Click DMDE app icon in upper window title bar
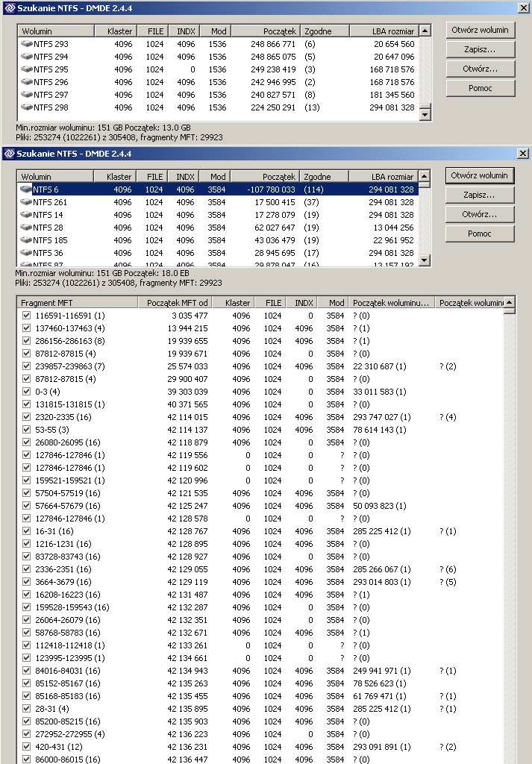Image resolution: width=532 pixels, height=764 pixels. 10,7
